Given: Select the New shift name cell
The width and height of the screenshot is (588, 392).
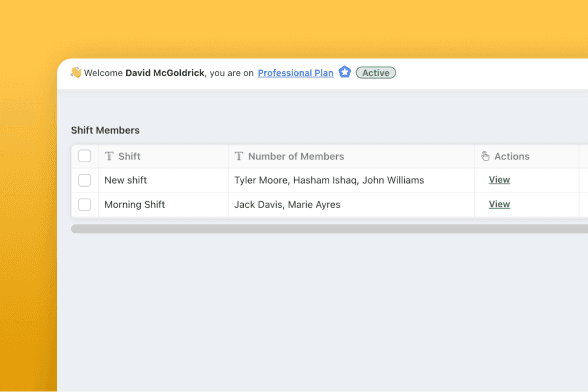Looking at the screenshot, I should (163, 180).
